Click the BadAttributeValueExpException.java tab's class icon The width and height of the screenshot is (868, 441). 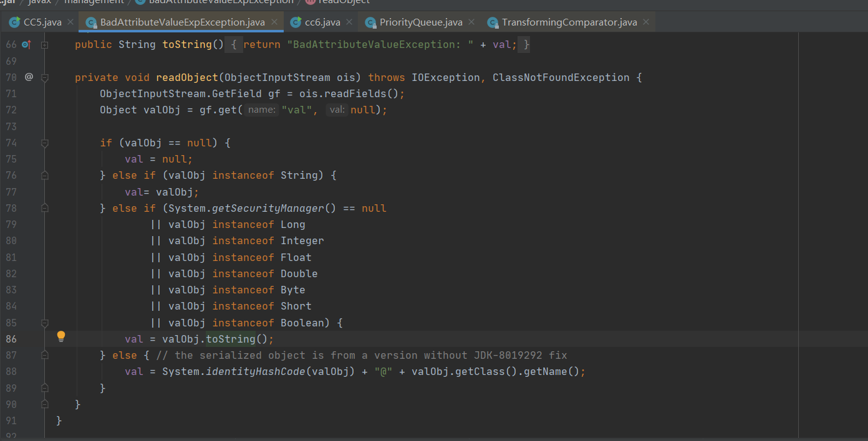coord(91,22)
